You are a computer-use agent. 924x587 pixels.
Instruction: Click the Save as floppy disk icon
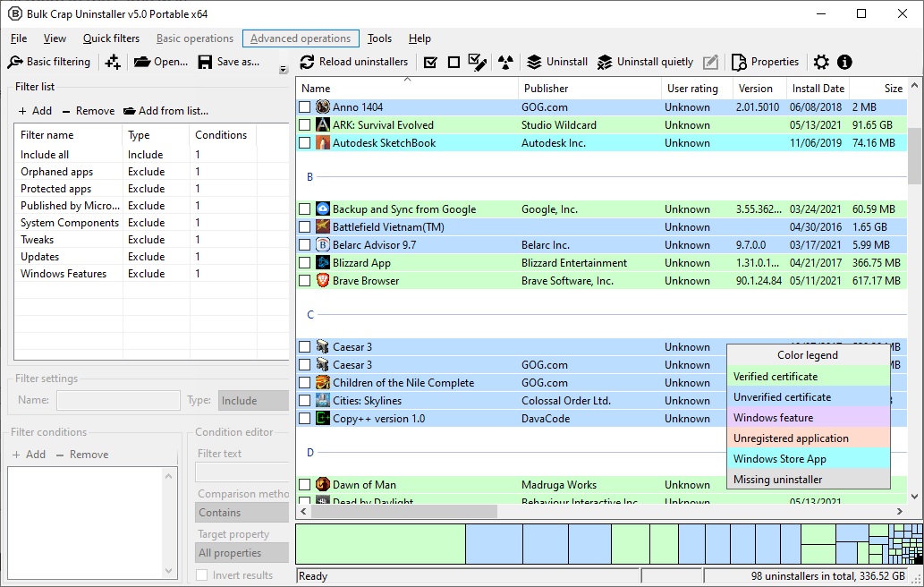pos(205,62)
